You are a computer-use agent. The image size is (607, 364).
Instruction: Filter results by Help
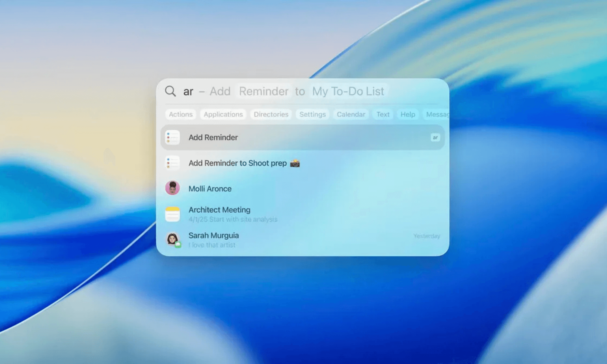[408, 114]
